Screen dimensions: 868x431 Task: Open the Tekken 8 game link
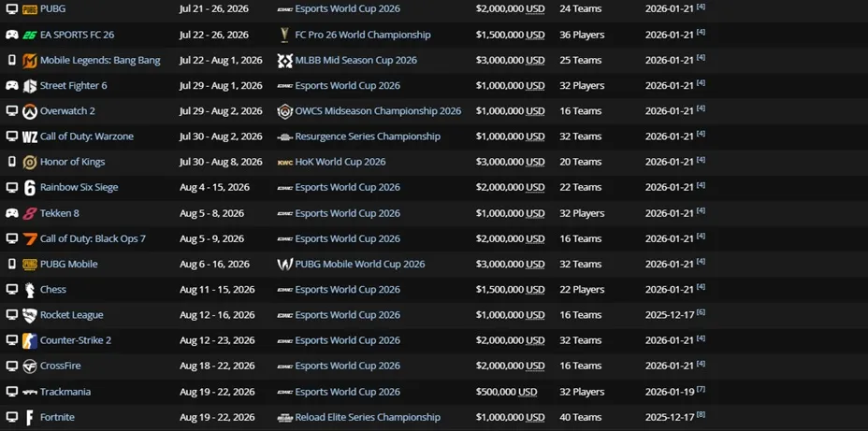(x=60, y=213)
